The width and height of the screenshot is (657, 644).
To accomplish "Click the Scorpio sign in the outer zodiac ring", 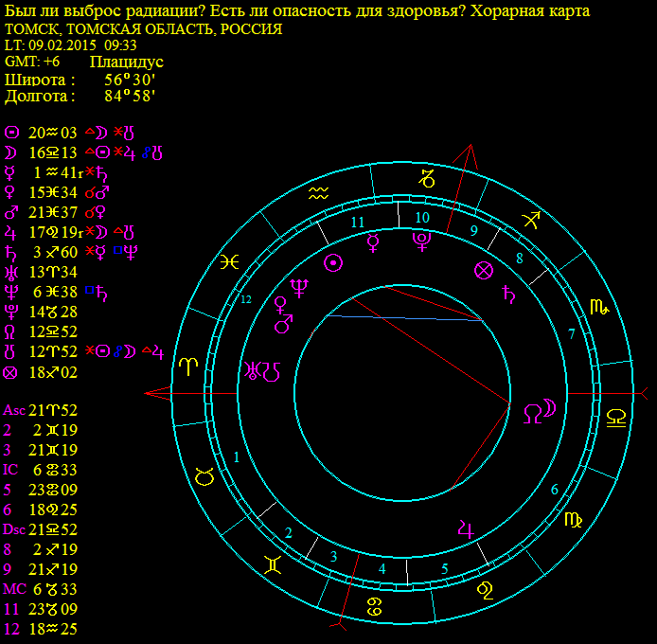I will (x=599, y=308).
